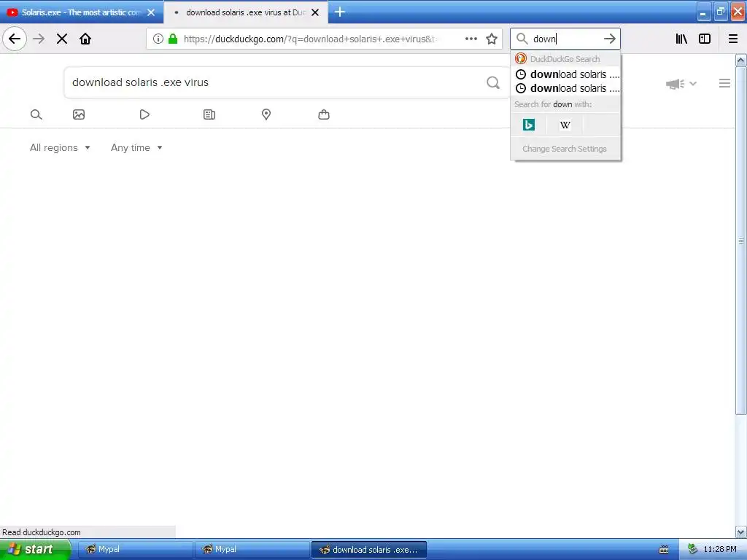The width and height of the screenshot is (747, 560).
Task: Expand the Any time filter dropdown
Action: click(x=136, y=147)
